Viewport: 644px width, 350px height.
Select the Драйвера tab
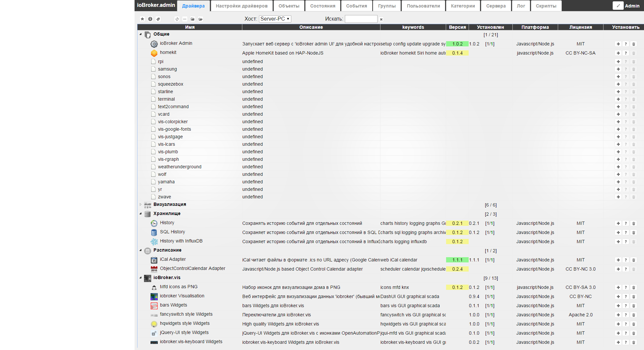(194, 6)
